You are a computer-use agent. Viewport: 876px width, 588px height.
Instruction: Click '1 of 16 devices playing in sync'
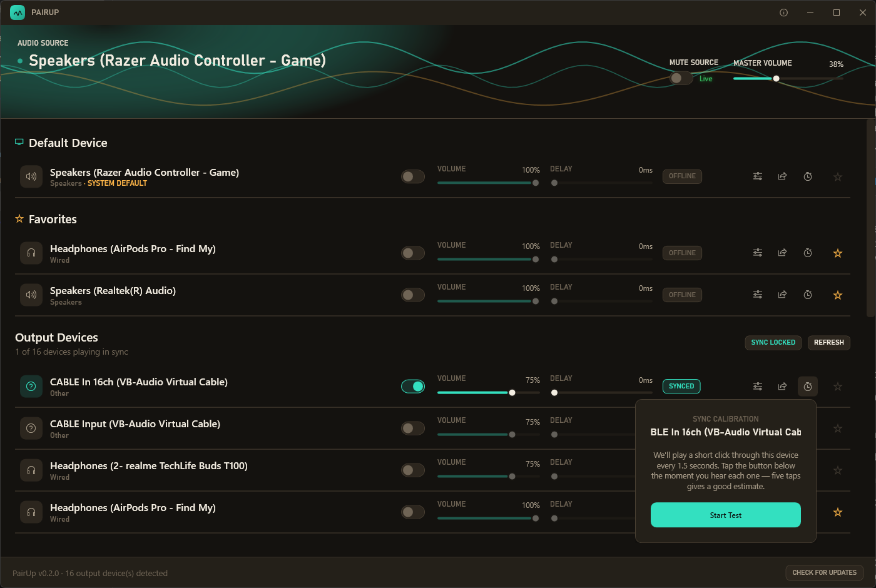tap(71, 352)
